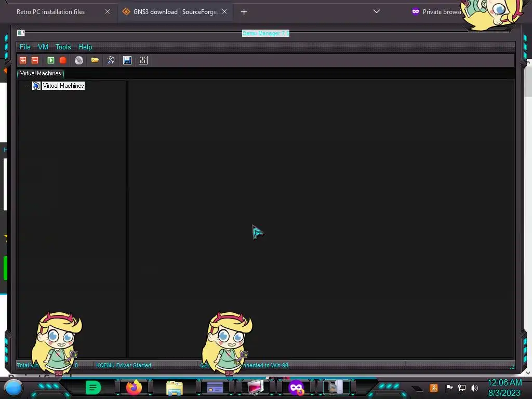This screenshot has height=399, width=532.
Task: Open Firefox from the taskbar
Action: [134, 388]
